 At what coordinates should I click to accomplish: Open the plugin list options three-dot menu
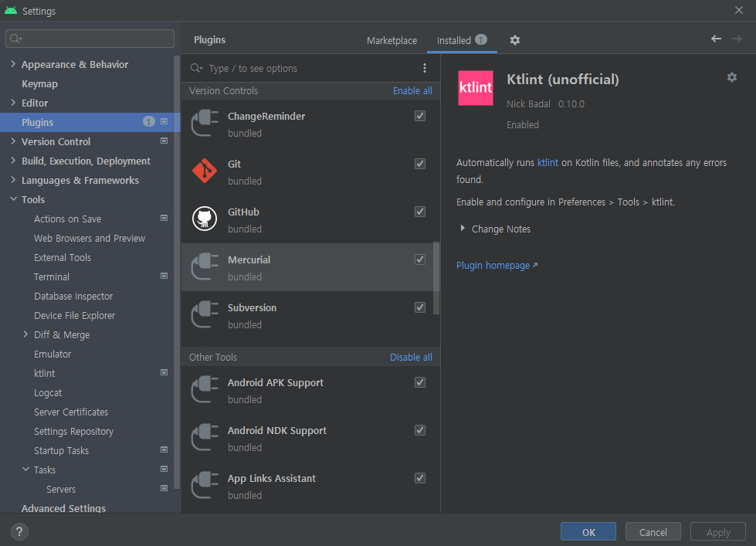[424, 68]
